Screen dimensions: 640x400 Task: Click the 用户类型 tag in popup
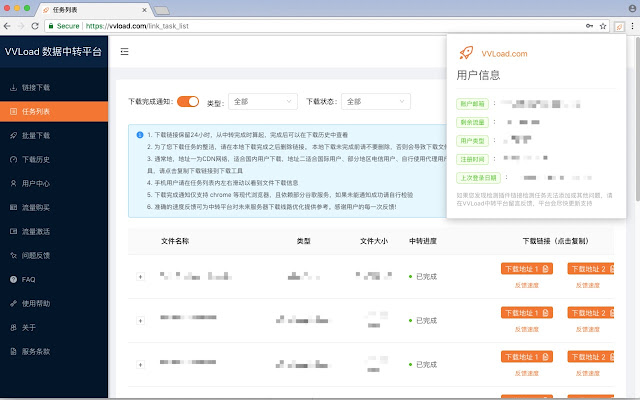pos(472,141)
